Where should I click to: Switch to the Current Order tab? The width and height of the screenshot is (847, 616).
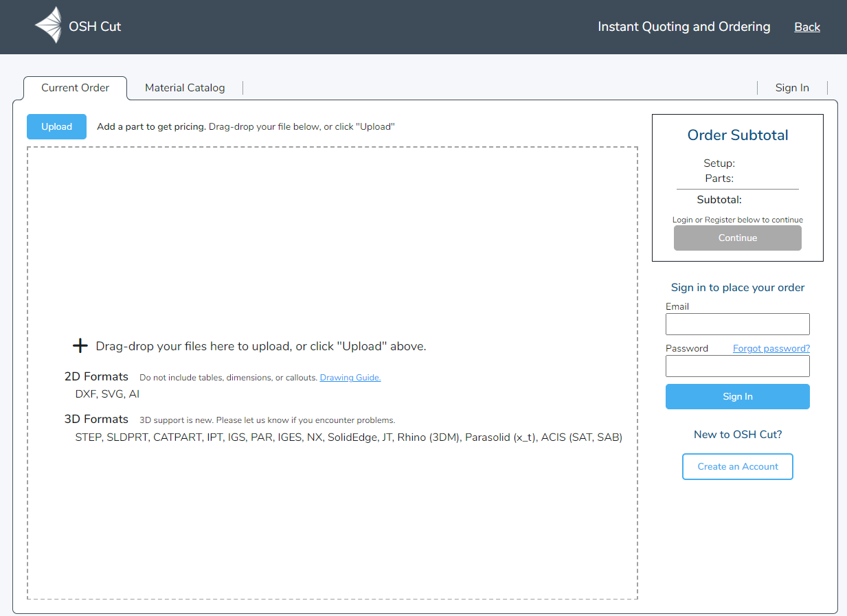coord(76,88)
